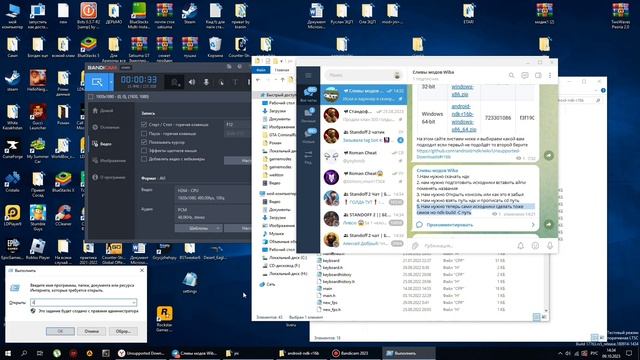Open Telegram hamburger menu icon
This screenshot has height=360, width=640.
pos(308,76)
